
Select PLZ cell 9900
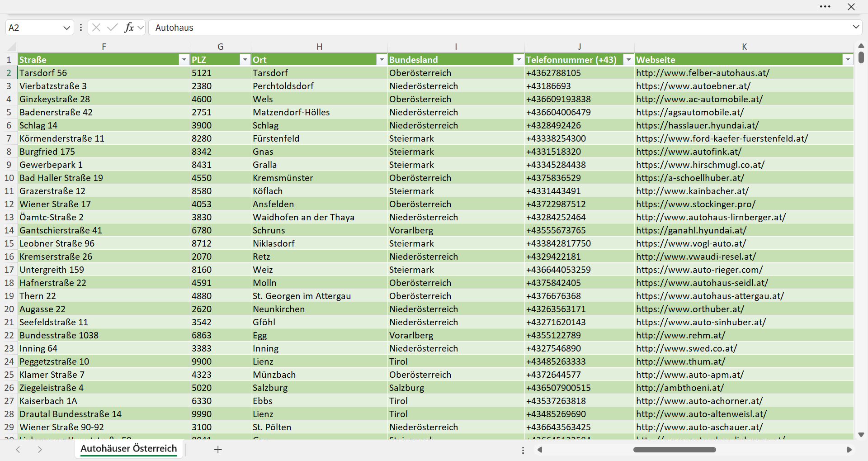[x=221, y=361]
